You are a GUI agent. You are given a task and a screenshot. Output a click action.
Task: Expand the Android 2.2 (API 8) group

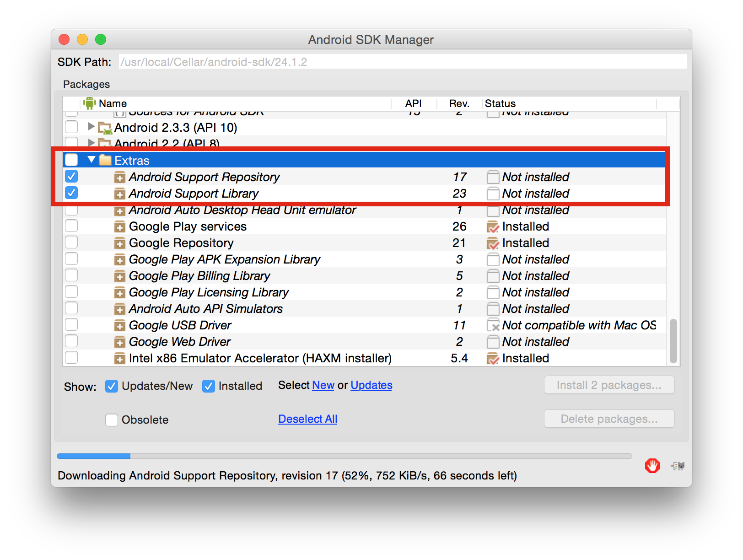(x=91, y=143)
